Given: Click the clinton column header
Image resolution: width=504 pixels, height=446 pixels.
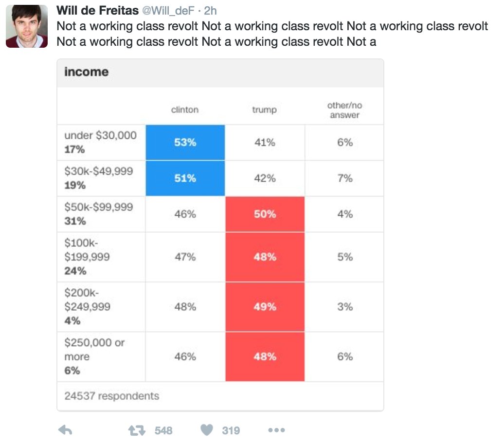Looking at the screenshot, I should click(x=185, y=110).
